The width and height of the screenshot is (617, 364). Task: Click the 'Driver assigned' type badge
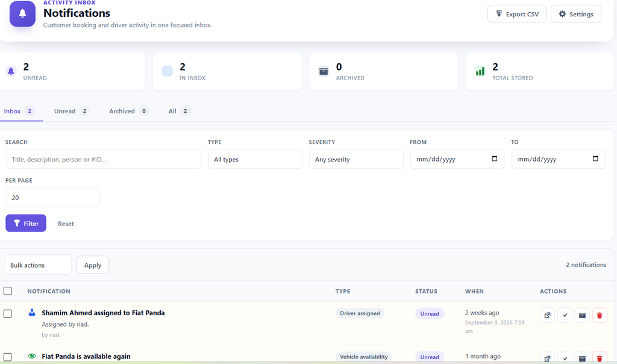pyautogui.click(x=360, y=313)
